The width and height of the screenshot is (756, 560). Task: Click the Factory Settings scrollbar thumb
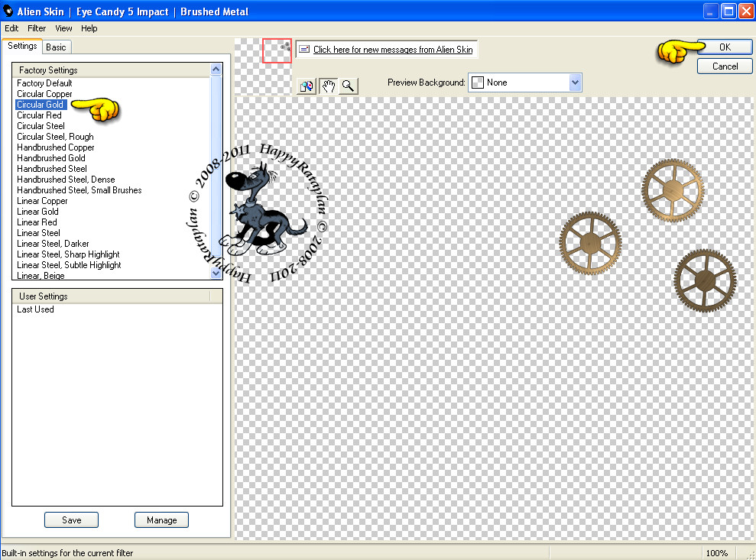(216, 165)
